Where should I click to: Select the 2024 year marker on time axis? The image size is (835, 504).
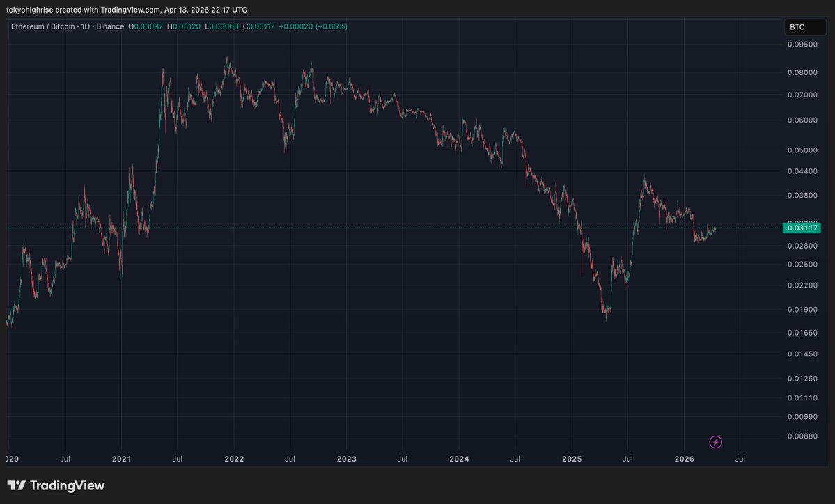(x=459, y=459)
